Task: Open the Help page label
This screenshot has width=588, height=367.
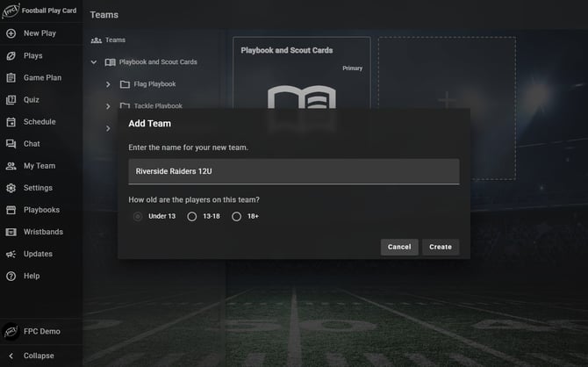Action: pyautogui.click(x=32, y=277)
